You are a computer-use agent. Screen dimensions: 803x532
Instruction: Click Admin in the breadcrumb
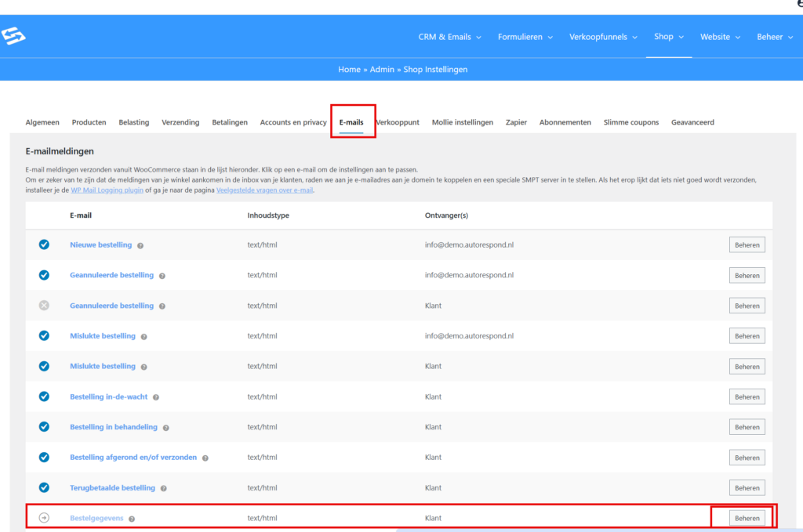382,70
